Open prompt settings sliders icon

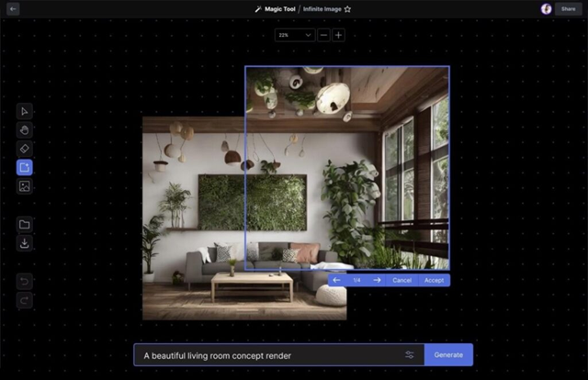[410, 355]
